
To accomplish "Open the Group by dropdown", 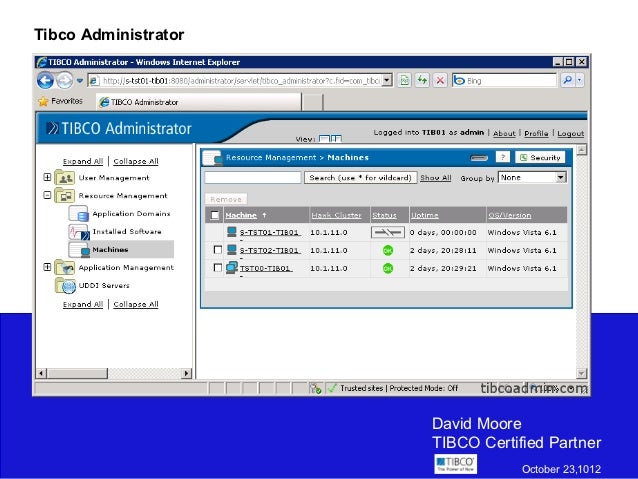I will pos(532,177).
